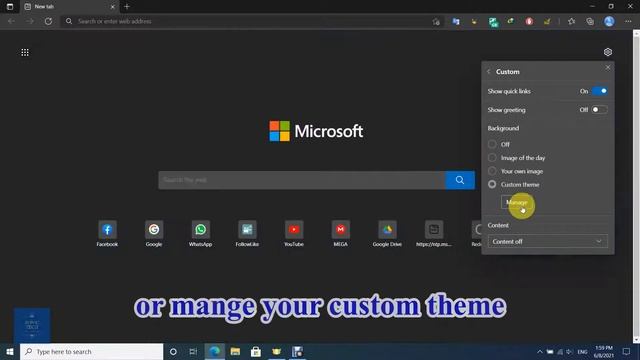Open the Favorites star icon in toolbar
The width and height of the screenshot is (640, 360).
[571, 21]
